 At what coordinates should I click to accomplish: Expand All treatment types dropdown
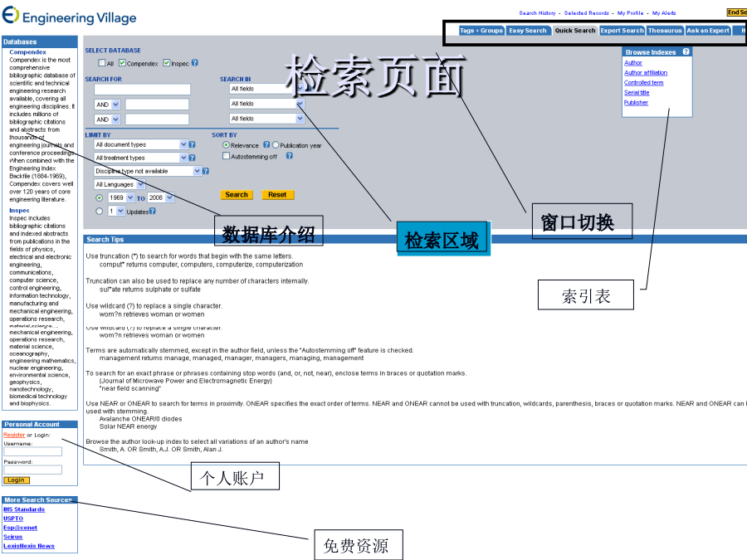pos(141,158)
